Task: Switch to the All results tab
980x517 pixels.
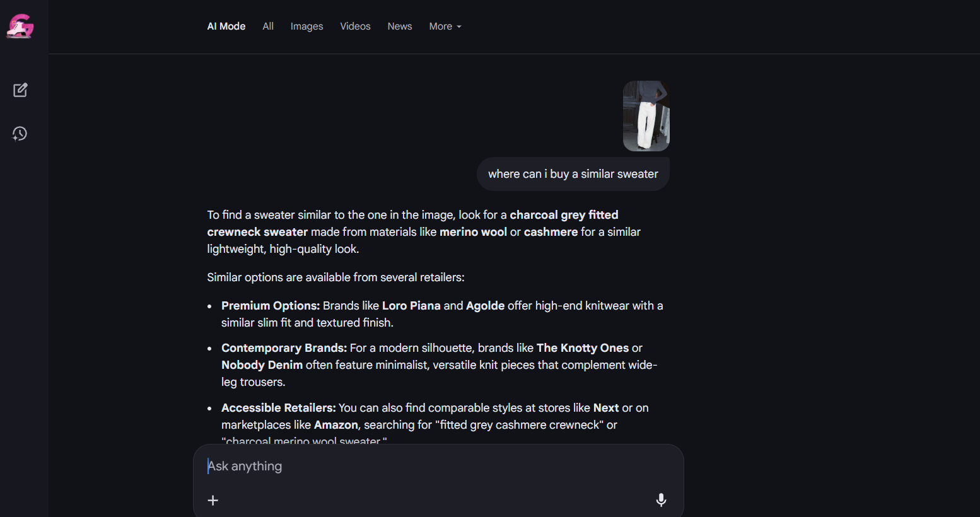Action: point(268,26)
